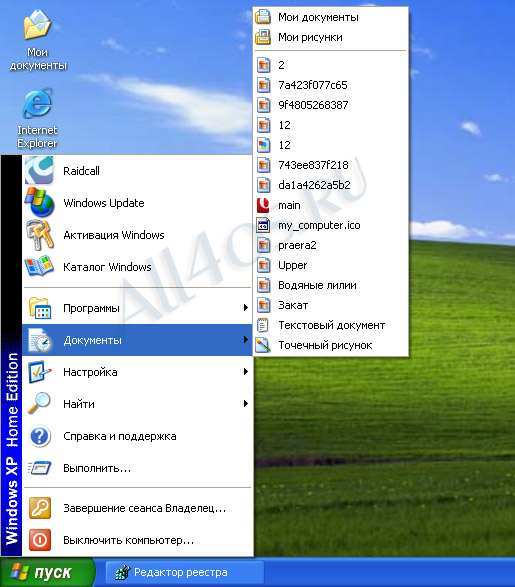The image size is (515, 587).
Task: Click the Найти magnifier icon
Action: tap(39, 403)
